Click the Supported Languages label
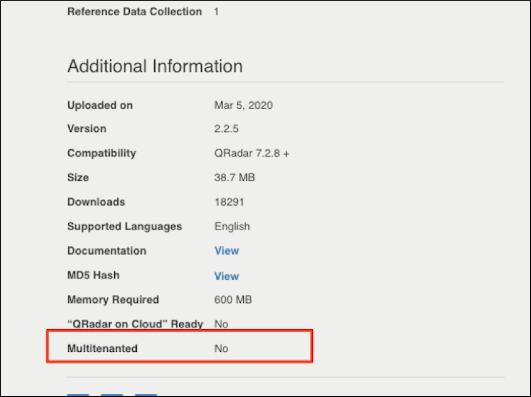Image resolution: width=531 pixels, height=397 pixels. click(x=125, y=226)
